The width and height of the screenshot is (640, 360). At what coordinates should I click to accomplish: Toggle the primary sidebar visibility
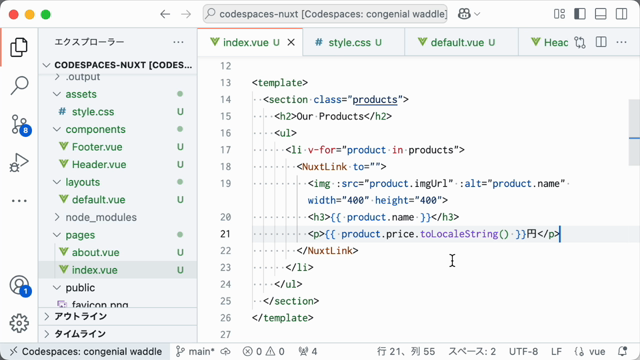click(x=580, y=14)
